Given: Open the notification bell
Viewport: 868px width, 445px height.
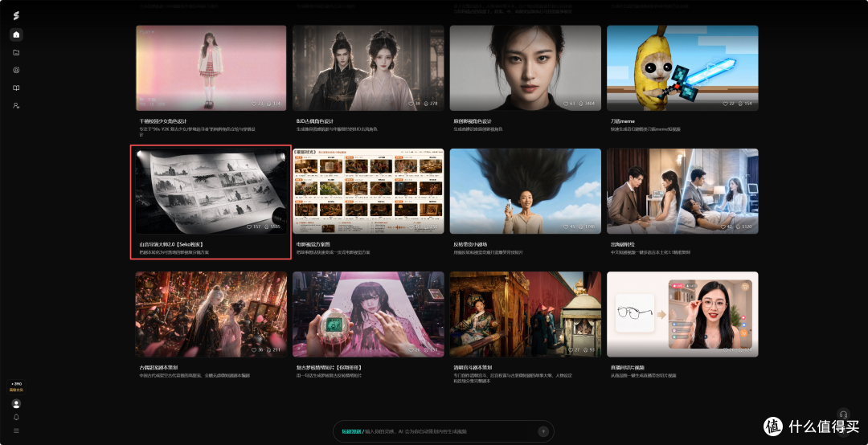Looking at the screenshot, I should point(16,418).
